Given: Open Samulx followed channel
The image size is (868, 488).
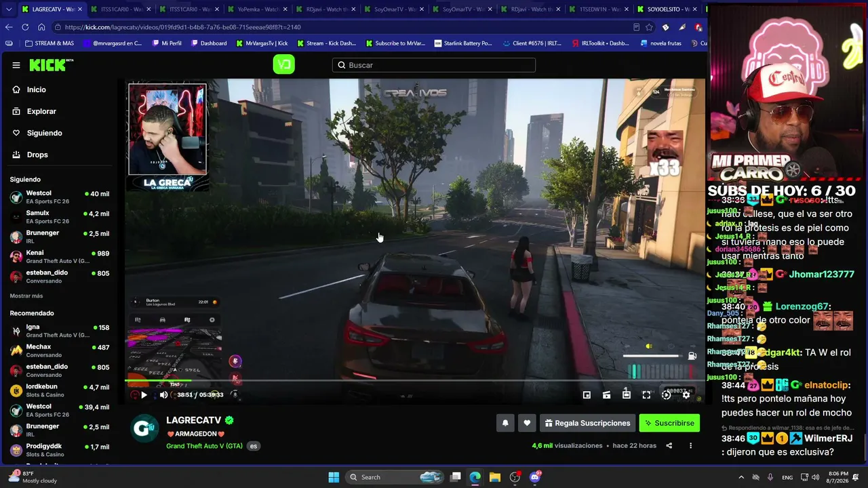Looking at the screenshot, I should pyautogui.click(x=60, y=217).
